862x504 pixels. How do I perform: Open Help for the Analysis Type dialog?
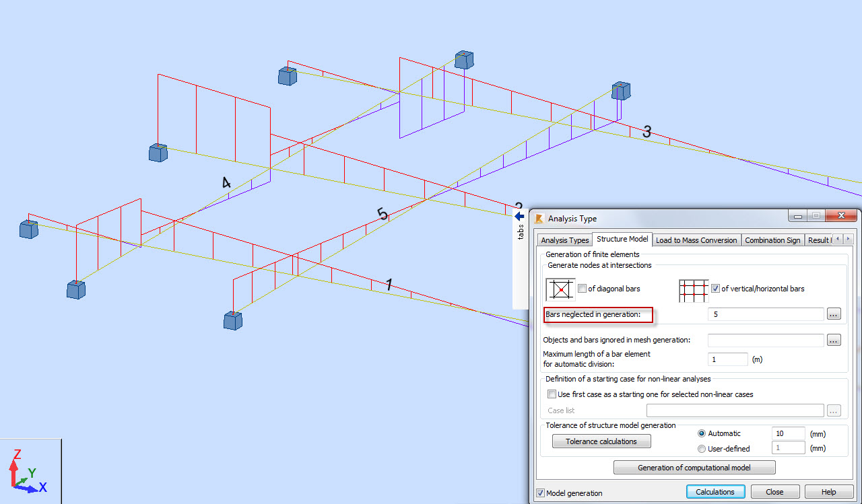[829, 492]
